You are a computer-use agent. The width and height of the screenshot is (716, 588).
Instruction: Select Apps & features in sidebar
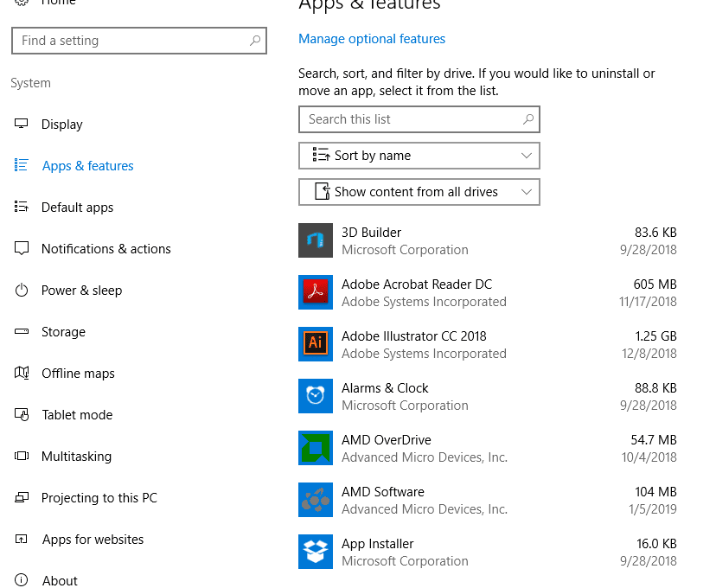[x=87, y=166]
